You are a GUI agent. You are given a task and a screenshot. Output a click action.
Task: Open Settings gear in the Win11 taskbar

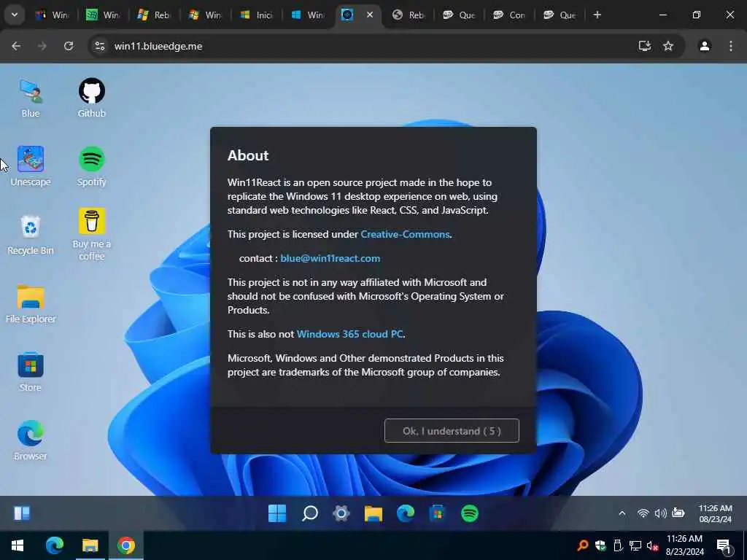click(x=341, y=513)
